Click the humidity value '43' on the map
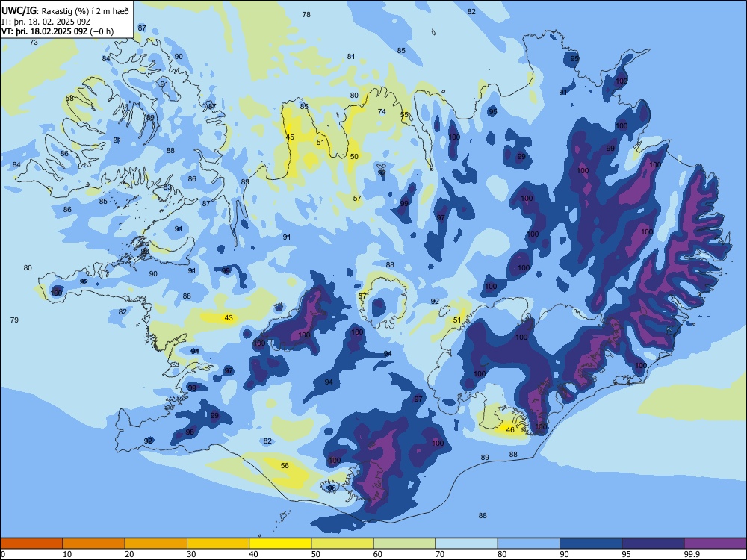The image size is (747, 560). [229, 317]
